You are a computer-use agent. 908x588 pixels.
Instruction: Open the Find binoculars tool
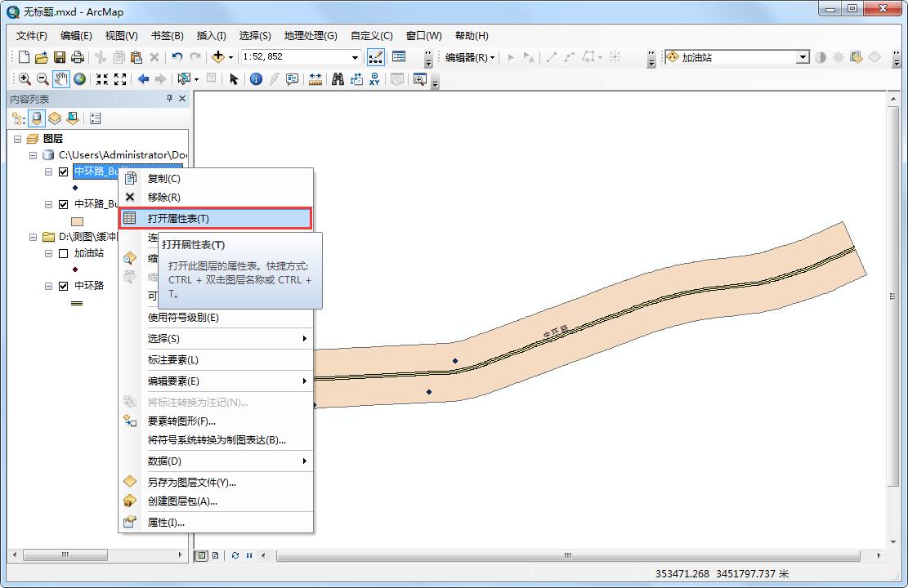338,79
